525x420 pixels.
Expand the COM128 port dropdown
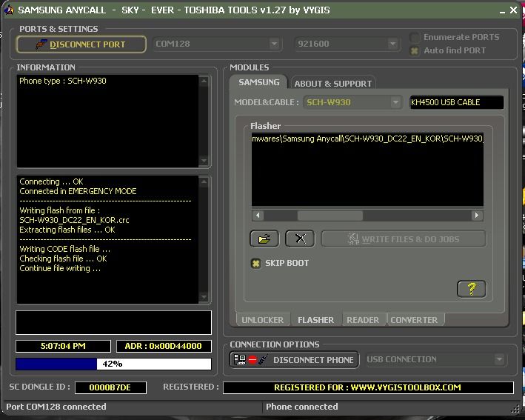pos(274,44)
